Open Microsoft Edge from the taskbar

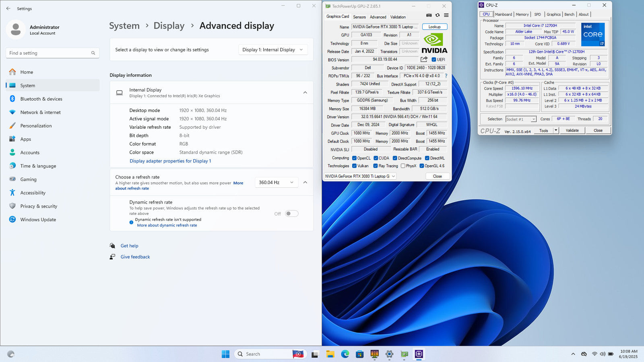pos(345,354)
